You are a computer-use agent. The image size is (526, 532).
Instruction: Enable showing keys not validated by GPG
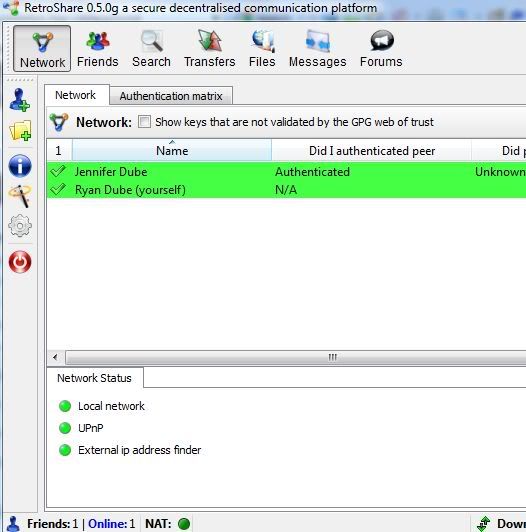click(144, 121)
